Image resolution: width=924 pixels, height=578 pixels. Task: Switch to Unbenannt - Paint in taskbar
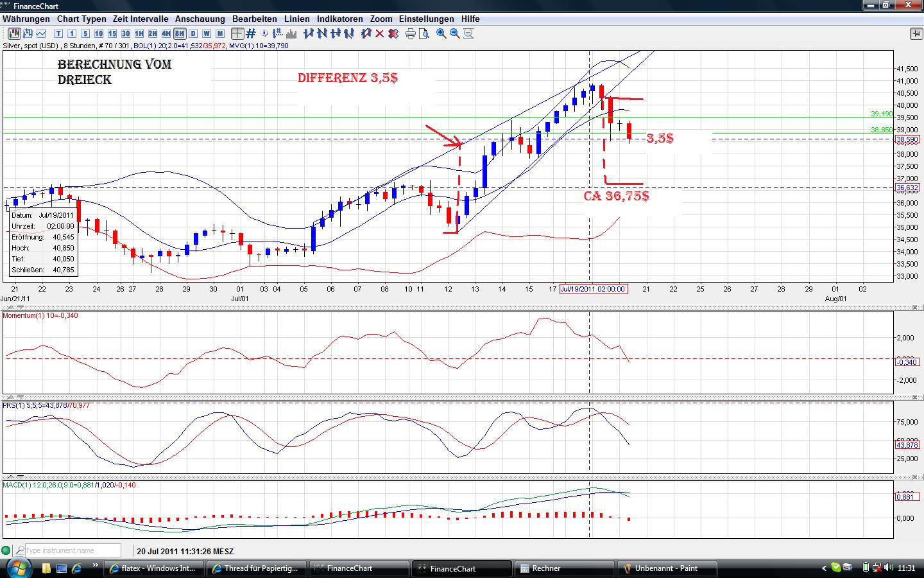[x=666, y=568]
